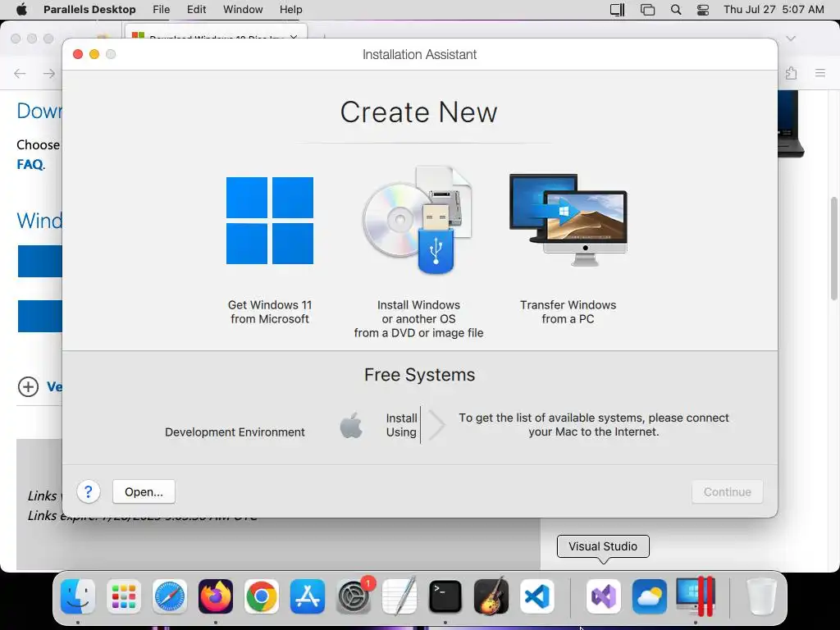The height and width of the screenshot is (630, 840).
Task: Open the File menu
Action: tap(161, 10)
